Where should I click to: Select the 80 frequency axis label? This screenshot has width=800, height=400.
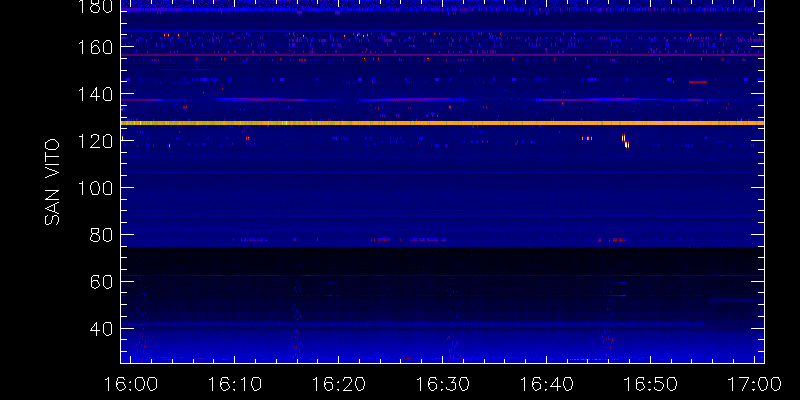101,235
